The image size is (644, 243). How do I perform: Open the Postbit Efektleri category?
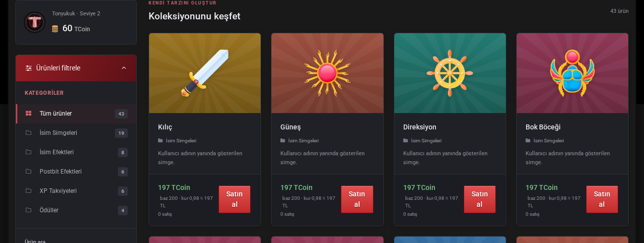(x=76, y=172)
